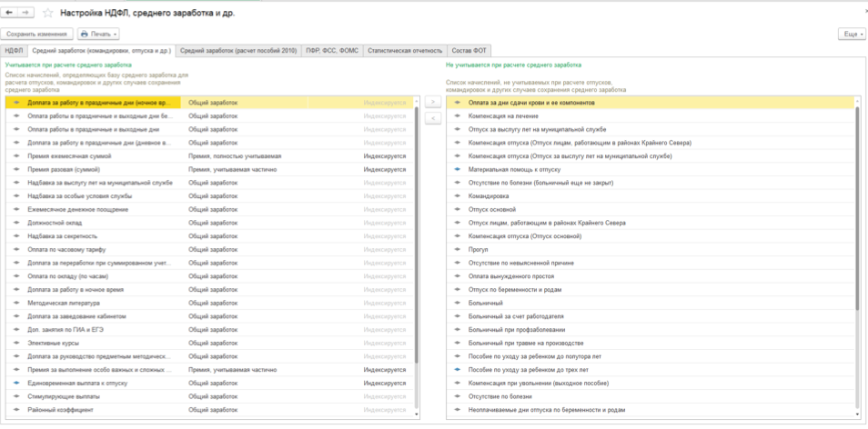This screenshot has width=868, height=429.
Task: Open the Печать dropdown menu
Action: point(98,35)
